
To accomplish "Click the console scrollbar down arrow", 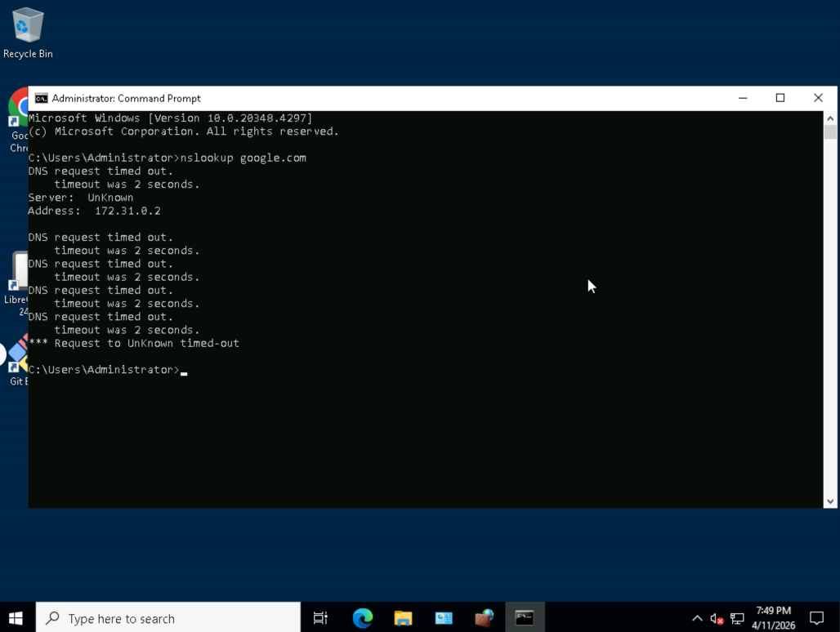I will 830,501.
